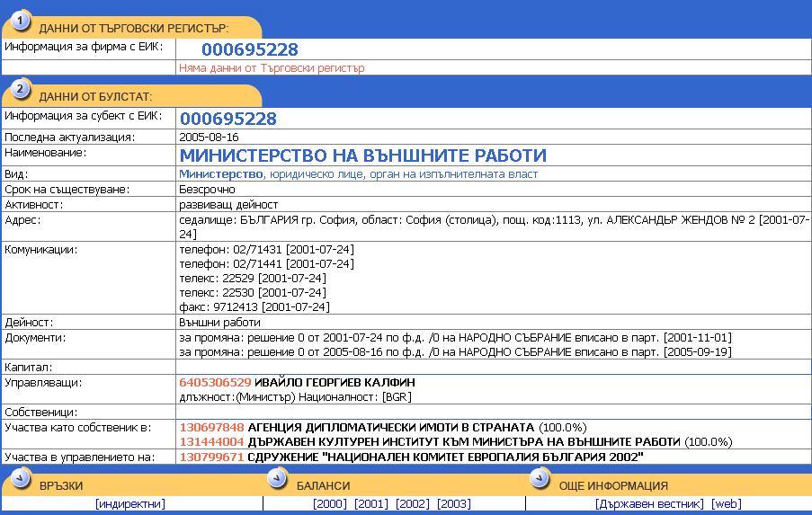Viewport: 812px width, 515px height.
Task: Click the факс: 9712413 entry
Action: pos(254,307)
